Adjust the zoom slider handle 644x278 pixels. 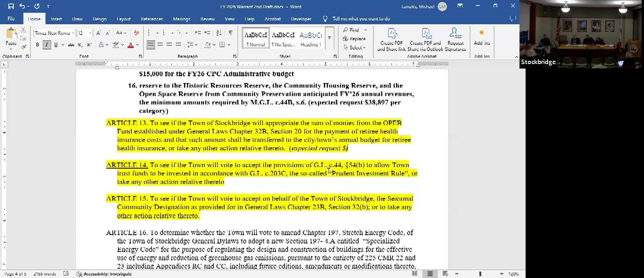click(480, 274)
